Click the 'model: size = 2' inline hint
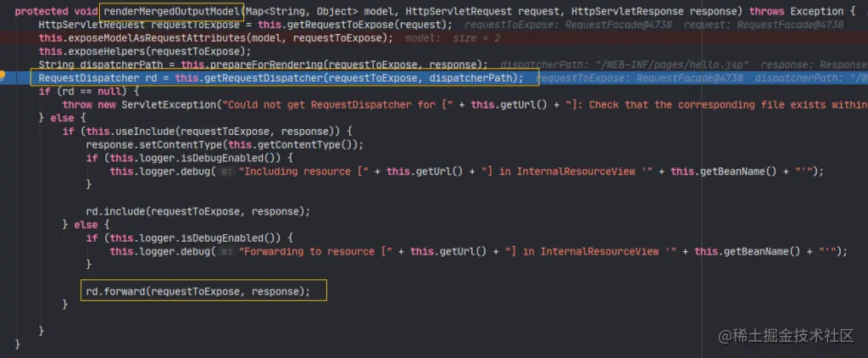 coord(453,37)
